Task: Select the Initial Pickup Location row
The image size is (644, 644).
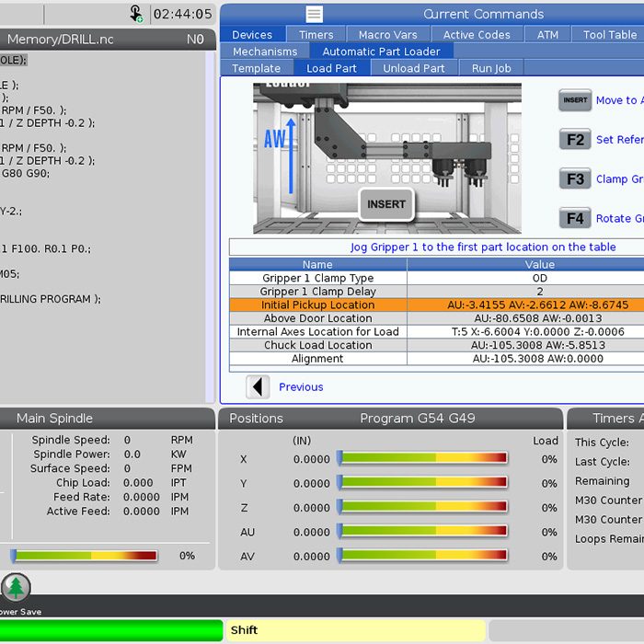Action: click(x=317, y=305)
